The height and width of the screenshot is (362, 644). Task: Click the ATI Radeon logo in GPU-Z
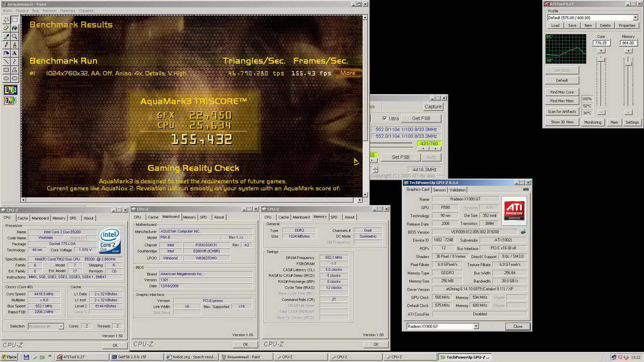point(514,210)
